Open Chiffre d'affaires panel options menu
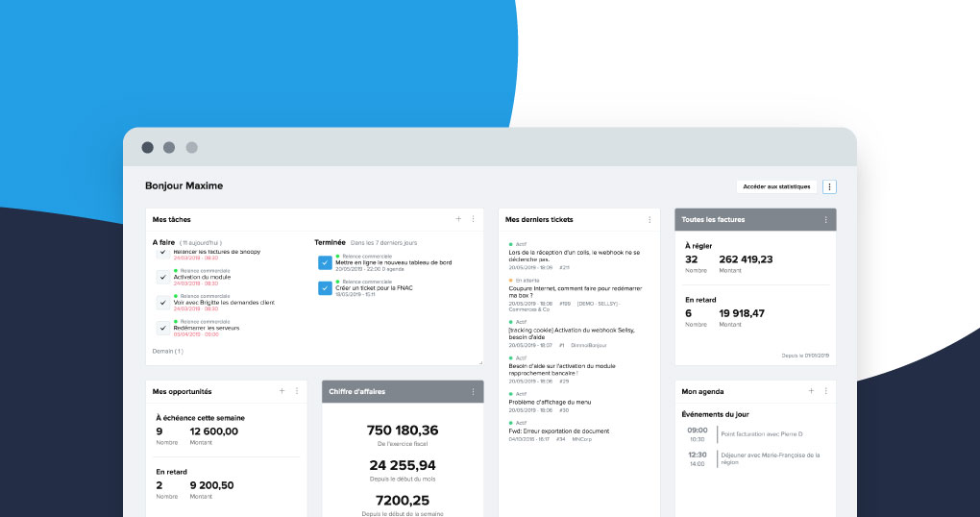980x517 pixels. click(473, 391)
